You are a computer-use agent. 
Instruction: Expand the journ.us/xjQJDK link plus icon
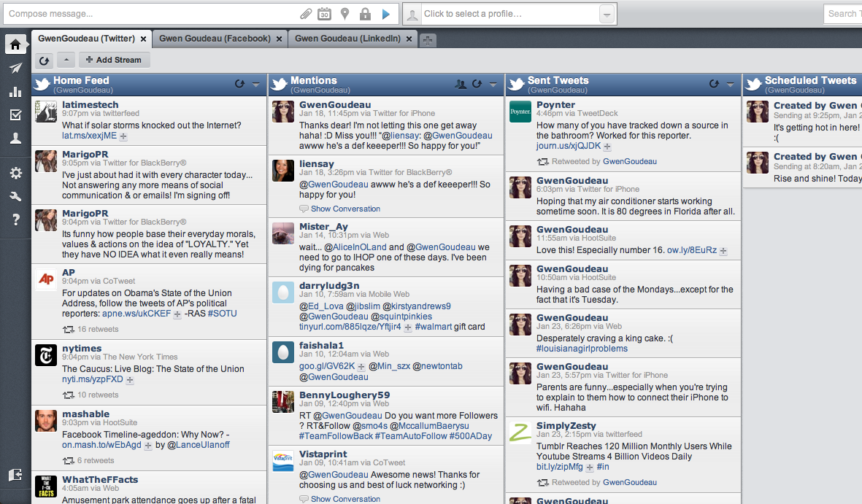607,147
